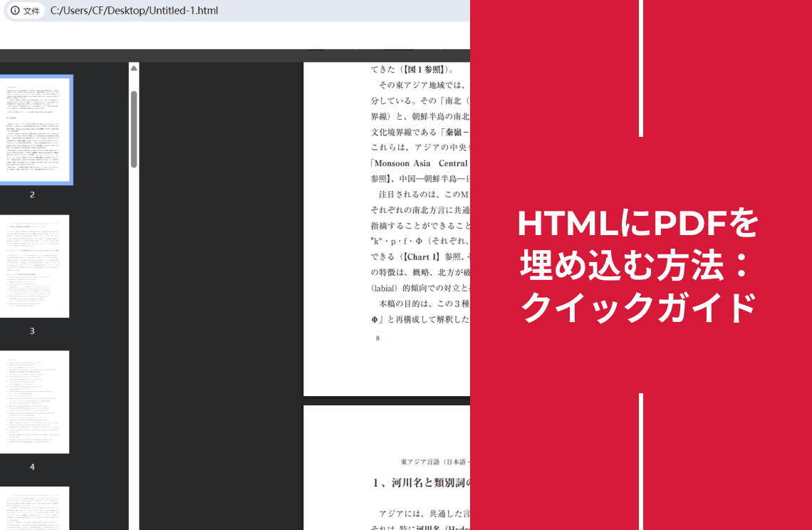Click the 文件 label in the address bar
The height and width of the screenshot is (530, 812).
coord(30,11)
